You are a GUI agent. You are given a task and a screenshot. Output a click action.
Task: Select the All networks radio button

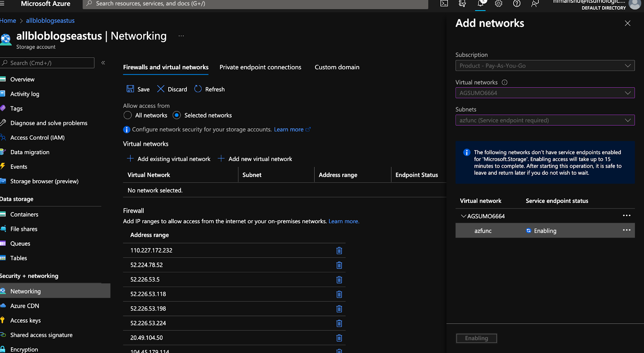(x=128, y=115)
